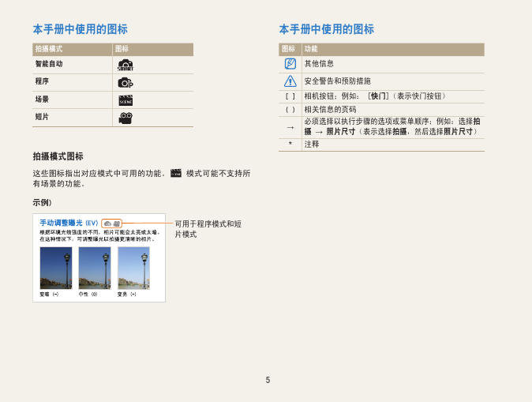
Task: Click the square brackets symbol
Action: pyautogui.click(x=290, y=96)
